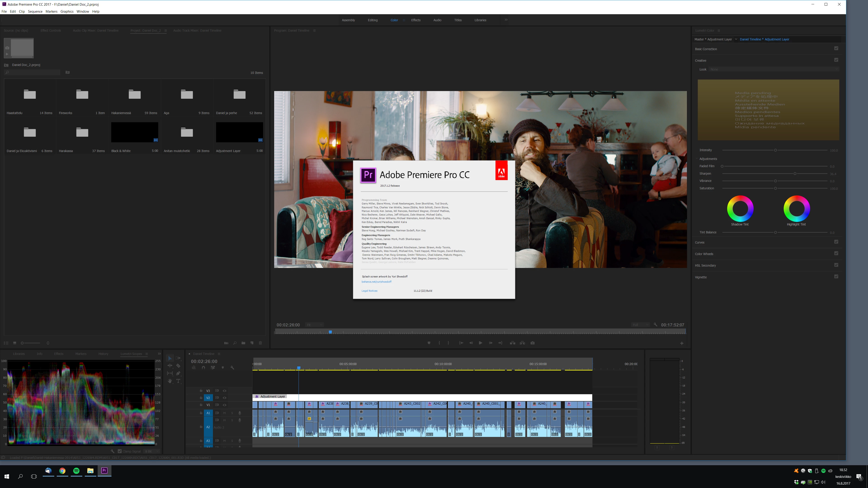Viewport: 868px width, 488px height.
Task: Adjust the Sharpen slider handle
Action: click(795, 174)
